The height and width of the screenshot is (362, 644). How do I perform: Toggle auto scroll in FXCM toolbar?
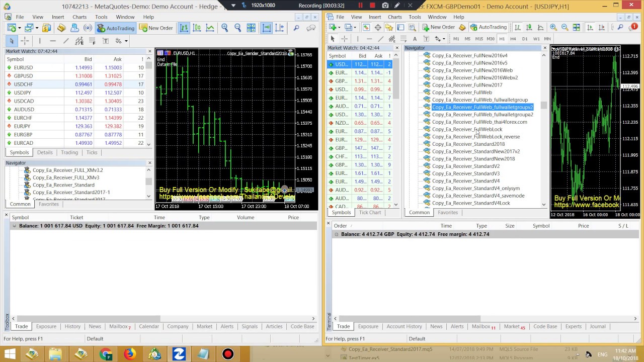590,27
